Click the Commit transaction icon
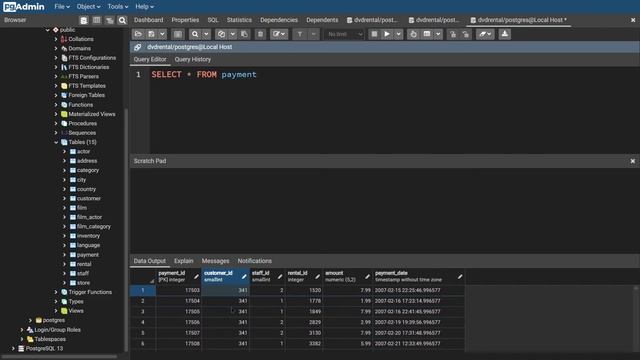This screenshot has height=360, width=640. click(453, 34)
